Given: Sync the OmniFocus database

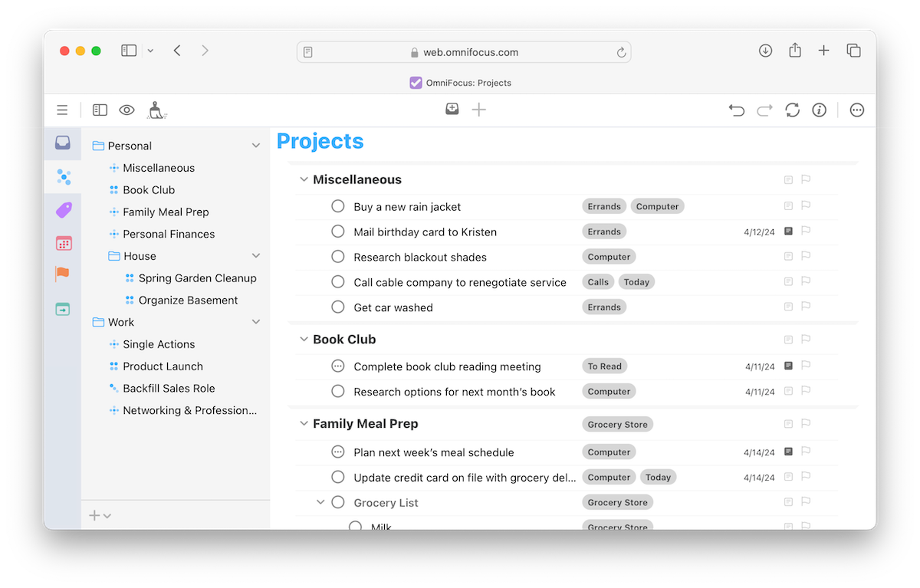Looking at the screenshot, I should coord(793,110).
